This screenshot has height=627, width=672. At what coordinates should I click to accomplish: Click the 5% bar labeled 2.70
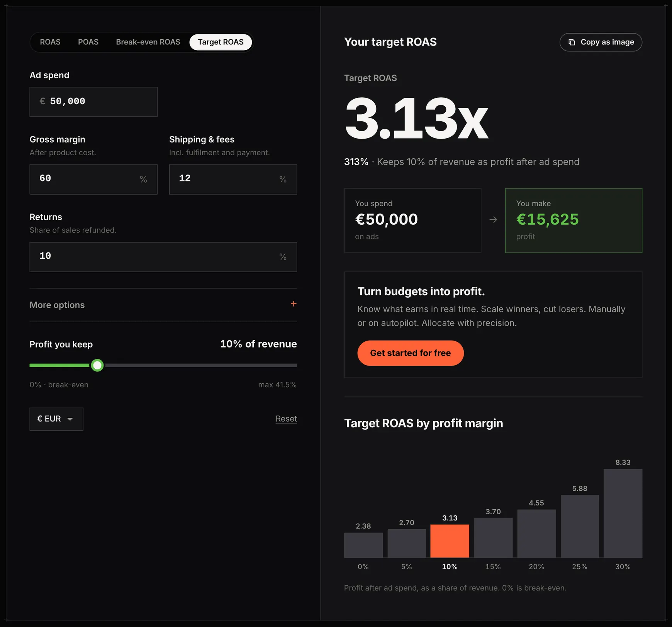(x=407, y=543)
